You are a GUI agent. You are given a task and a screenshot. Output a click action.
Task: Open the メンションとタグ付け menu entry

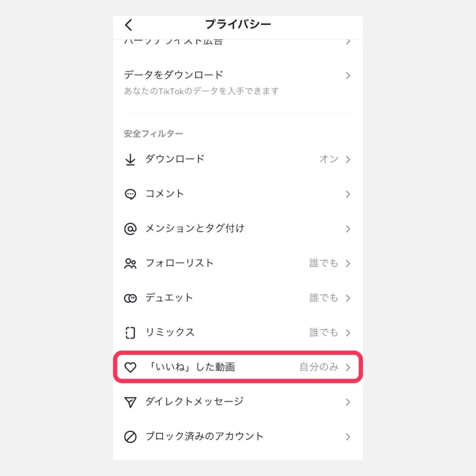pos(238,229)
